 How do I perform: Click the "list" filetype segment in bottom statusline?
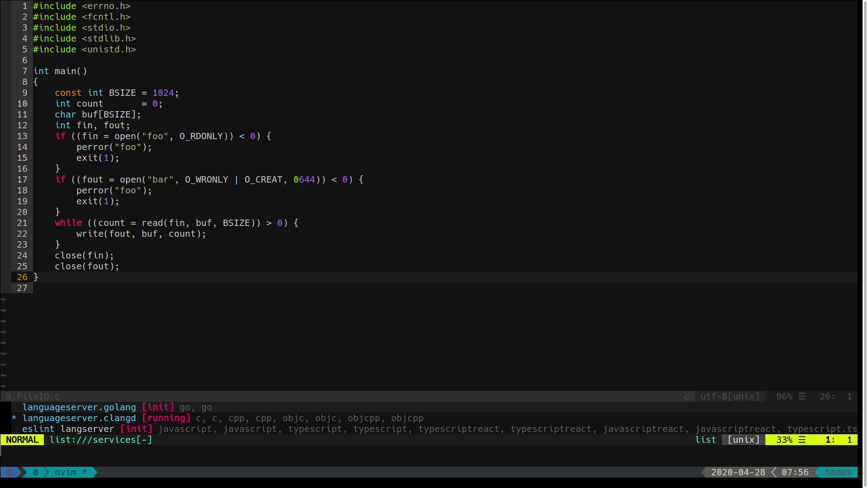[705, 440]
